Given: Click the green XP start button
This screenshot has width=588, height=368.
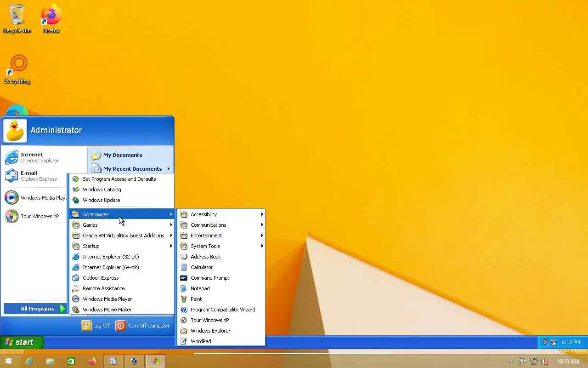Looking at the screenshot, I should click(x=22, y=342).
